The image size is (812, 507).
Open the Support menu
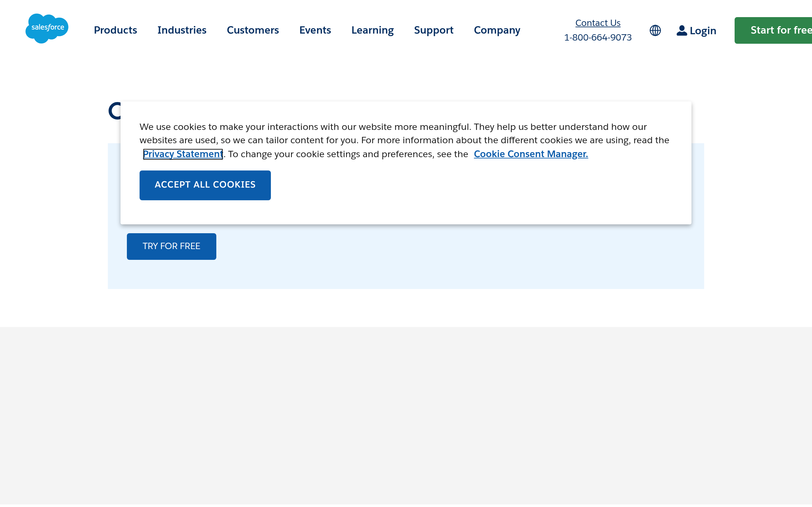tap(434, 30)
